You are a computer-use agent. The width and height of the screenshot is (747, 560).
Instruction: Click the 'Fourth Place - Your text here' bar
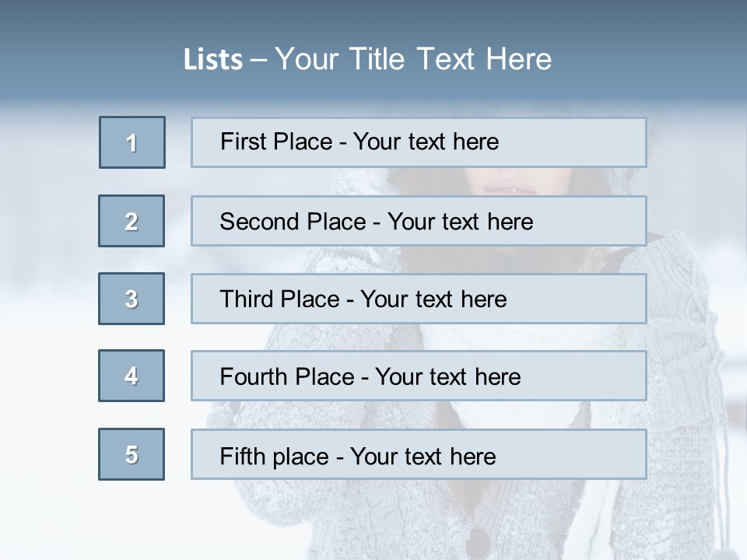pyautogui.click(x=419, y=376)
